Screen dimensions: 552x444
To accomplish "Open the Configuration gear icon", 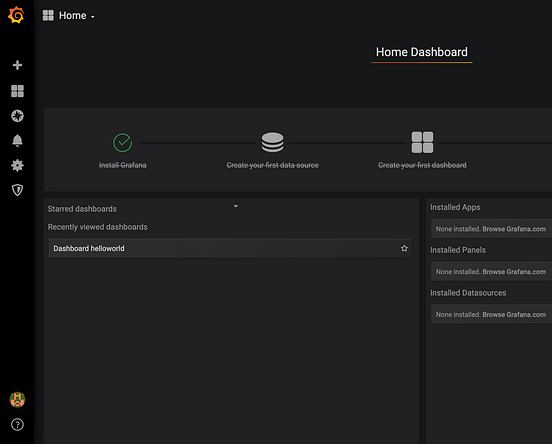I will (x=17, y=165).
